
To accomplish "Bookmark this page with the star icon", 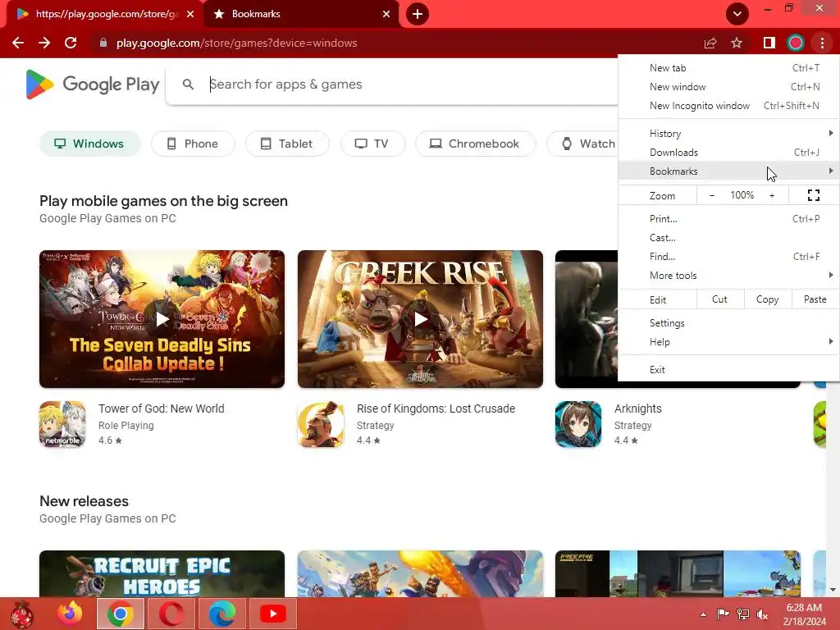I will [737, 43].
